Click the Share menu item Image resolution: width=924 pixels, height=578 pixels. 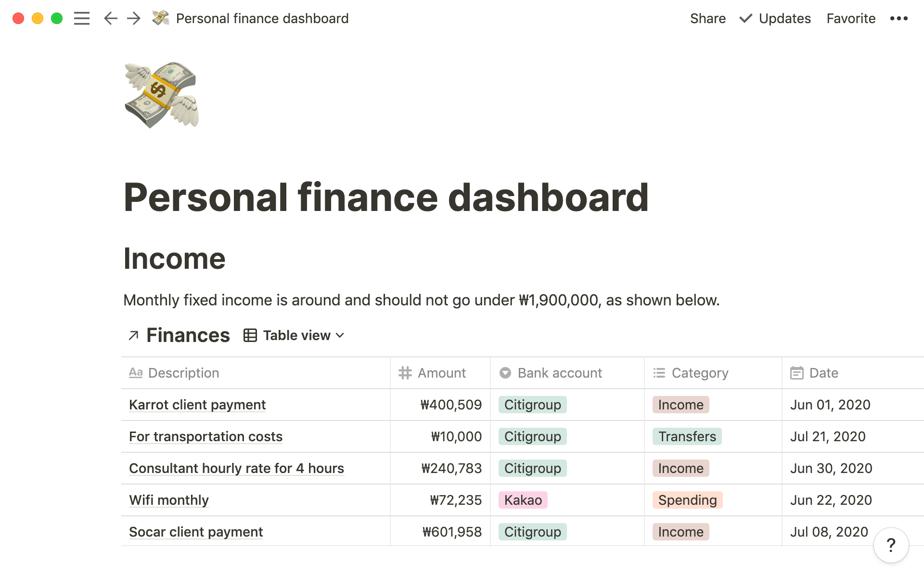[707, 18]
